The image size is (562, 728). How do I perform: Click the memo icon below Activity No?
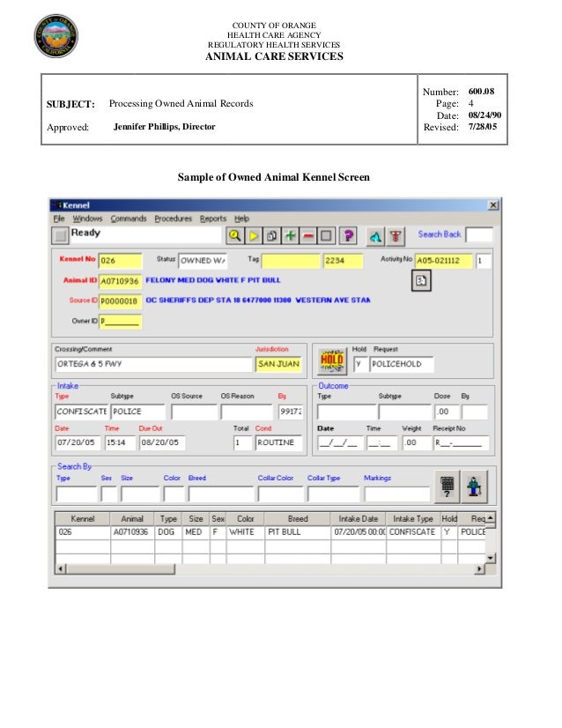click(x=421, y=280)
